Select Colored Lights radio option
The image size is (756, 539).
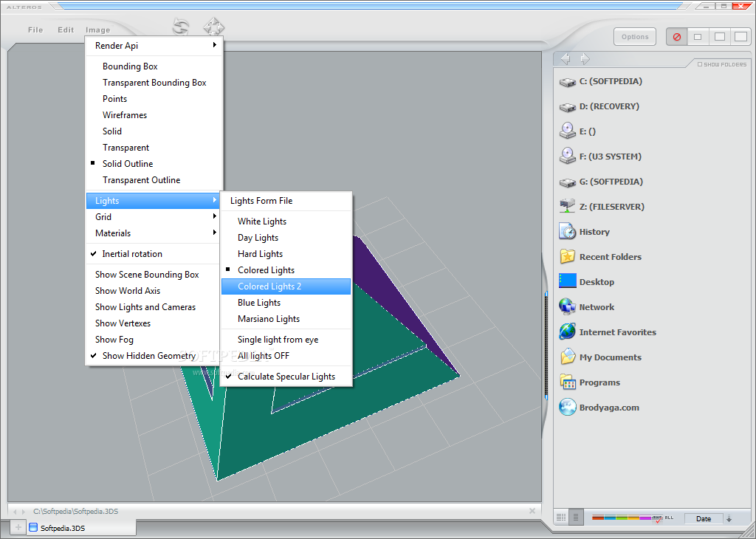pos(286,270)
